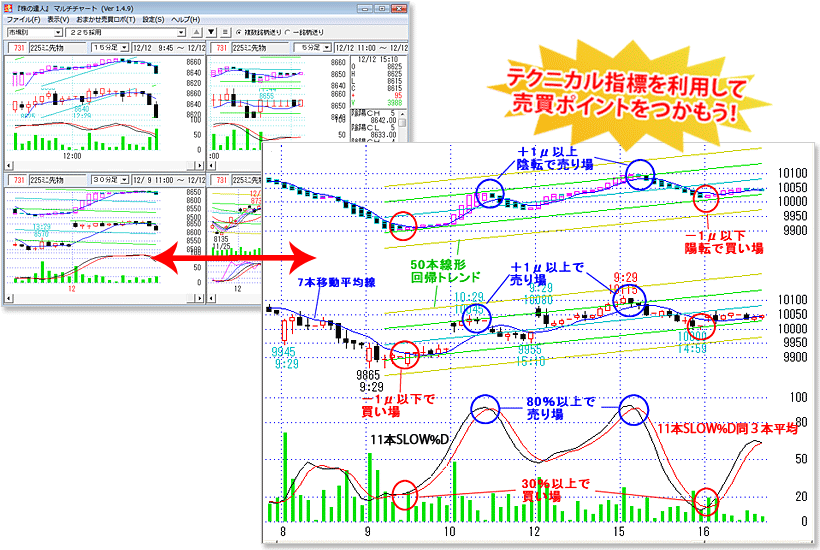Click the 7本移動平均線 label
Image resolution: width=820 pixels, height=550 pixels.
[x=336, y=282]
